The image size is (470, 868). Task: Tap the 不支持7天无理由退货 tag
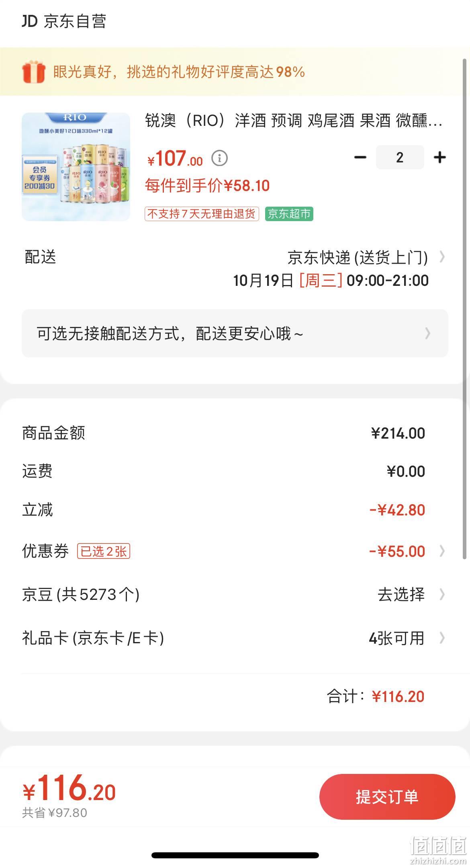point(202,213)
